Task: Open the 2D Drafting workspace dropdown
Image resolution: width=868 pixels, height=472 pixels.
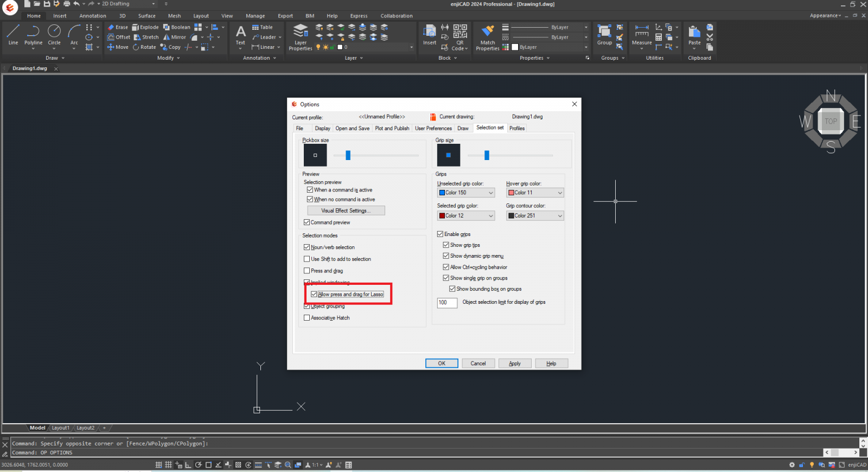Action: (129, 4)
